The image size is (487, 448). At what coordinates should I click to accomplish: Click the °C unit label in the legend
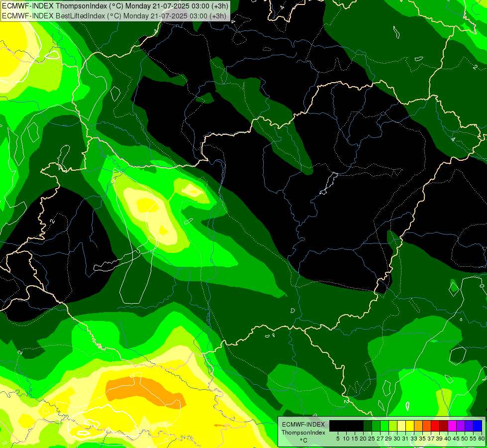tap(304, 440)
